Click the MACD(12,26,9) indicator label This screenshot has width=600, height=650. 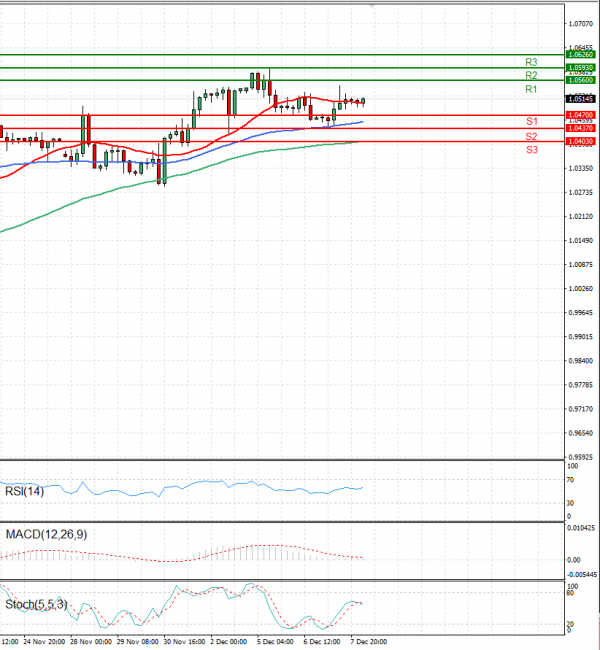click(x=46, y=534)
